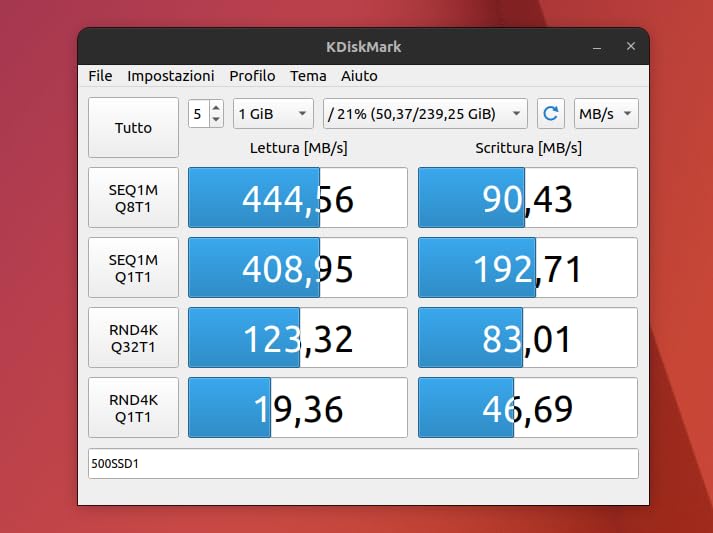Open the drive selection dropdown showing 21%

click(425, 114)
